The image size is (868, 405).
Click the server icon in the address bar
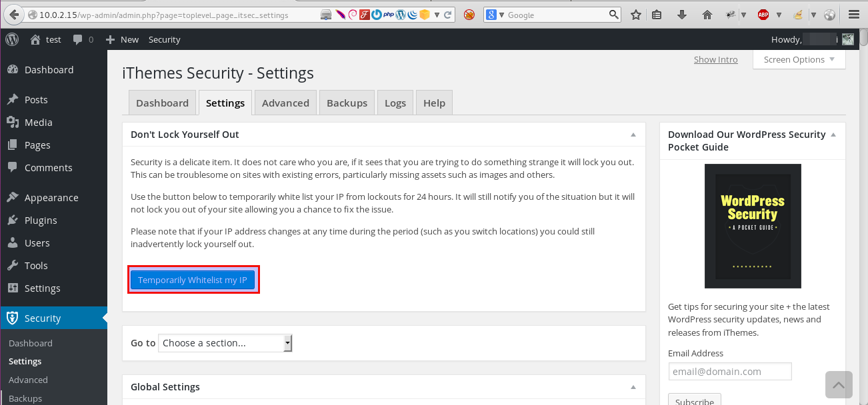click(x=327, y=15)
